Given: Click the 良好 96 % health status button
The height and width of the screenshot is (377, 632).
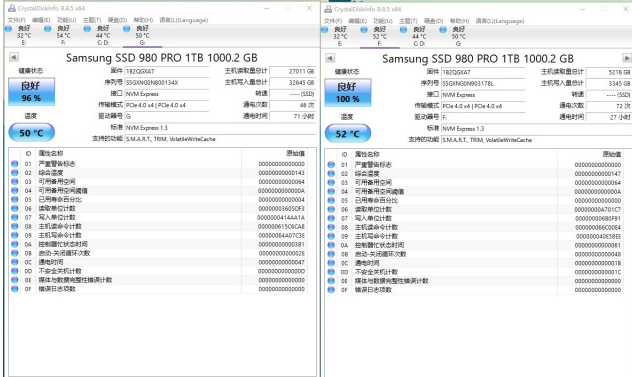Looking at the screenshot, I should point(31,92).
